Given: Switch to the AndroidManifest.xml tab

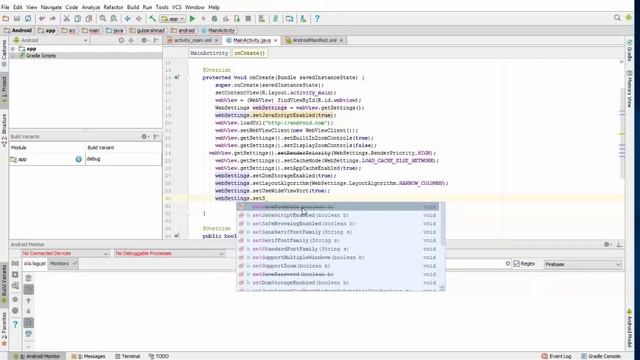Looking at the screenshot, I should point(314,40).
